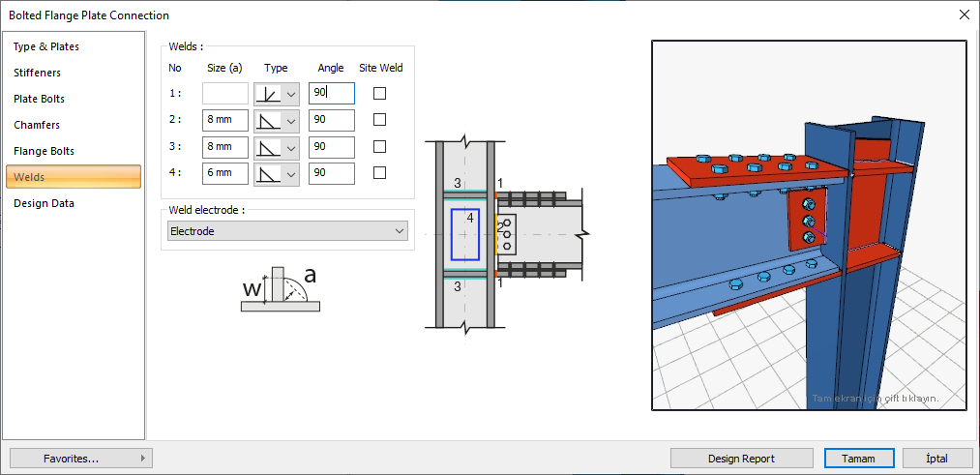The width and height of the screenshot is (980, 475).
Task: Click weld 2 fillet type icon
Action: click(x=267, y=120)
